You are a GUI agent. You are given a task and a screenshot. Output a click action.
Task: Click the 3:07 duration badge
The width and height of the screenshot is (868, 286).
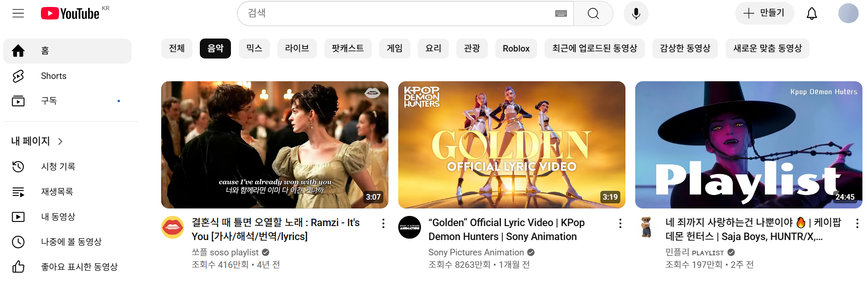click(373, 197)
